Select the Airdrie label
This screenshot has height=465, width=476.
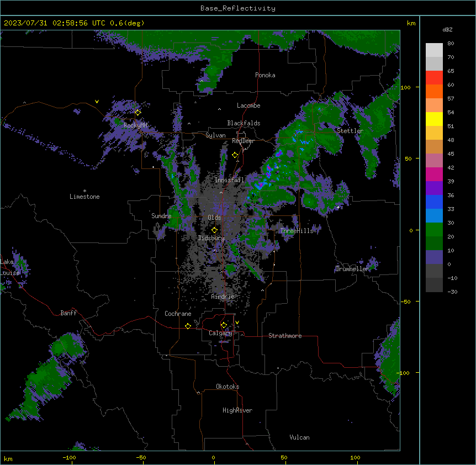223,297
